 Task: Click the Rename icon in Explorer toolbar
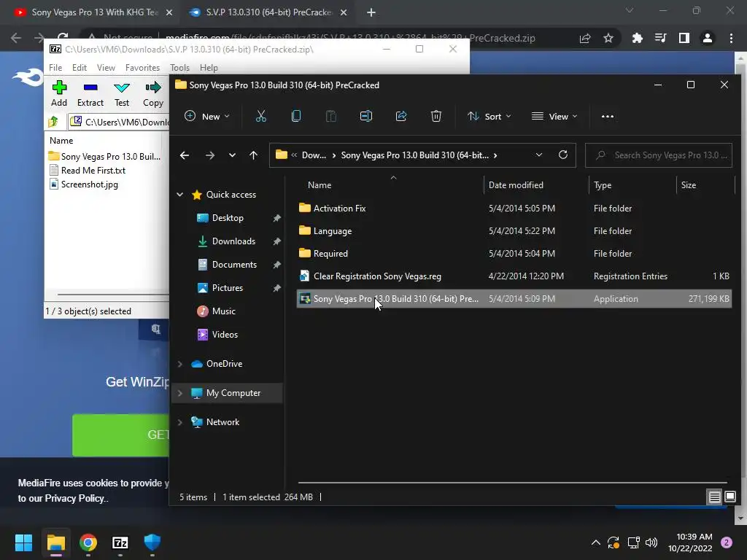click(x=366, y=116)
